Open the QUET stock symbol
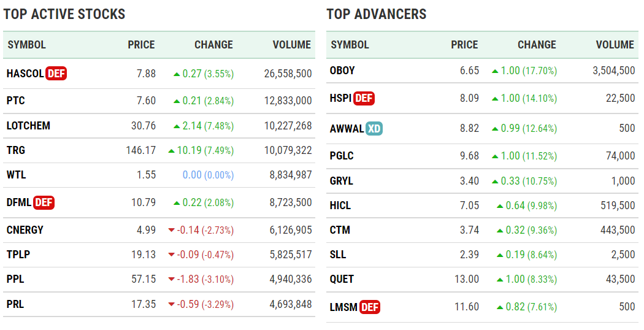This screenshot has width=644, height=330. coord(342,279)
